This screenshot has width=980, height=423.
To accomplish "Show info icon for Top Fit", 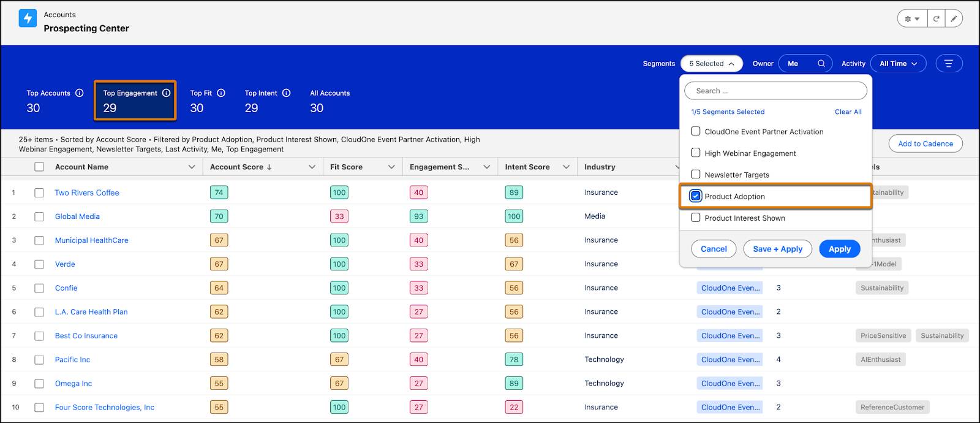I will [221, 93].
